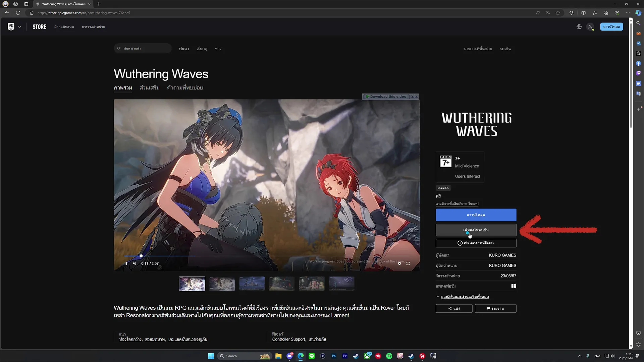Enter fullscreen video mode
This screenshot has width=644, height=362.
tap(408, 263)
